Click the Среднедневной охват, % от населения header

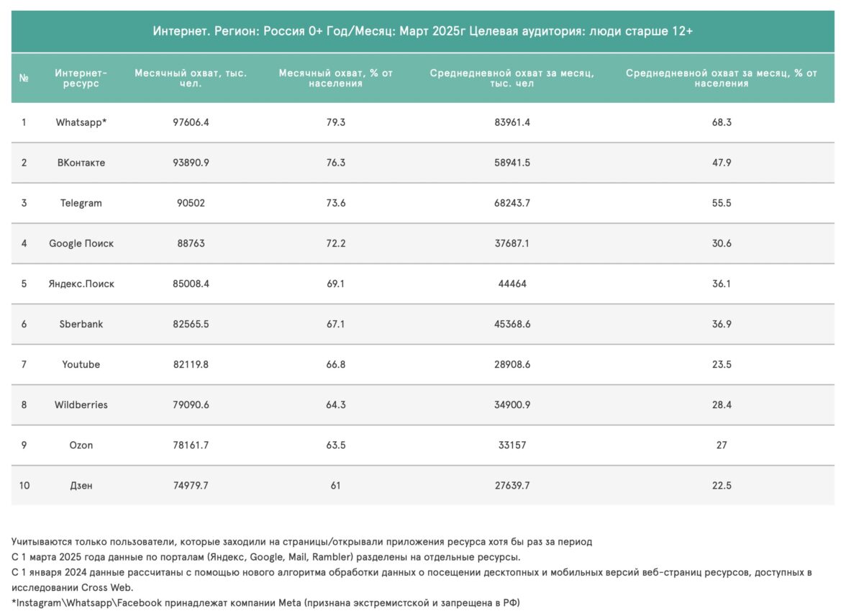[x=722, y=78]
